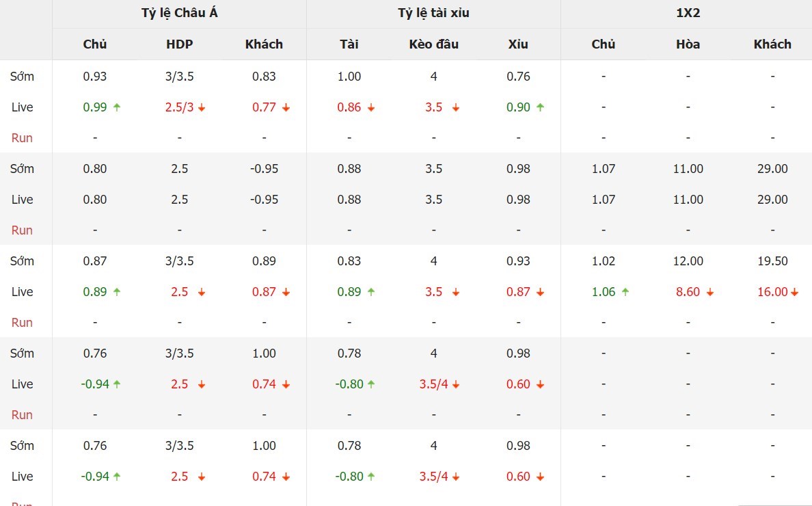Click the down arrow next to 0.77

(286, 108)
